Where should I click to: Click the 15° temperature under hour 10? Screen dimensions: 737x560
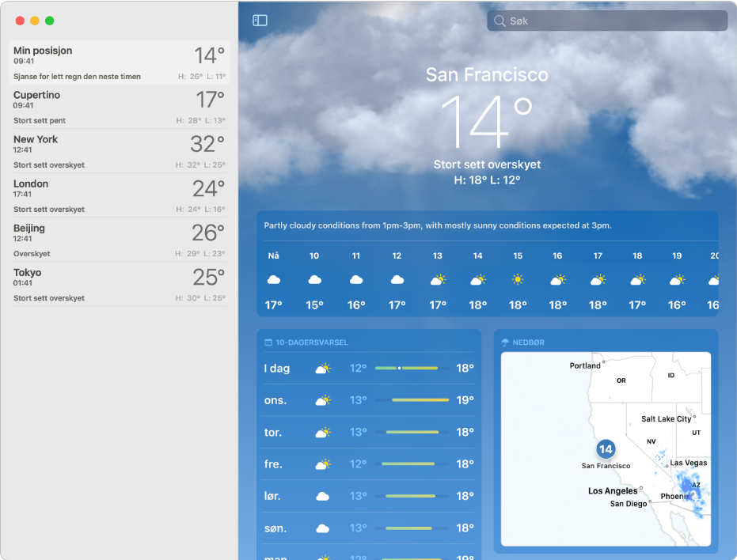314,305
